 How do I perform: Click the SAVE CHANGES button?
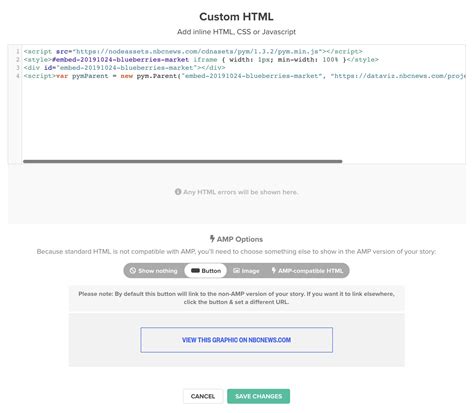coord(258,396)
